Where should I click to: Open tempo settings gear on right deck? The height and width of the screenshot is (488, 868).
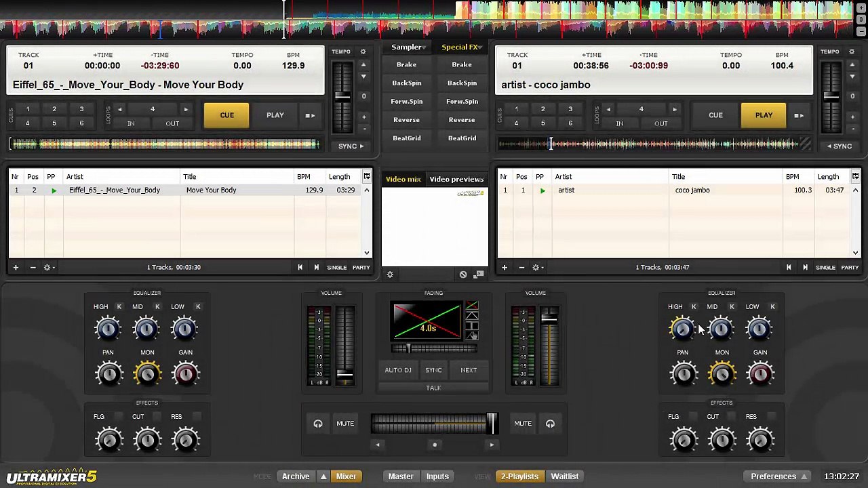pyautogui.click(x=852, y=52)
